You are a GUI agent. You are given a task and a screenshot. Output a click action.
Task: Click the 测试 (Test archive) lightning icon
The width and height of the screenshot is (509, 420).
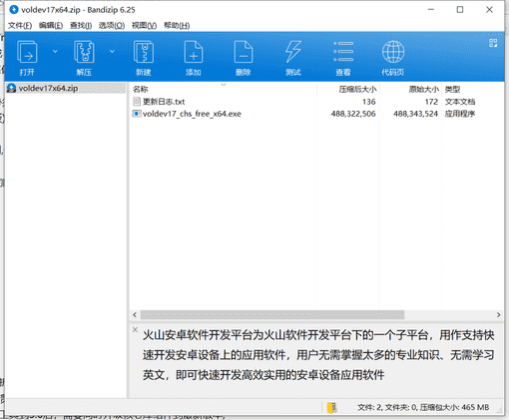(x=293, y=52)
